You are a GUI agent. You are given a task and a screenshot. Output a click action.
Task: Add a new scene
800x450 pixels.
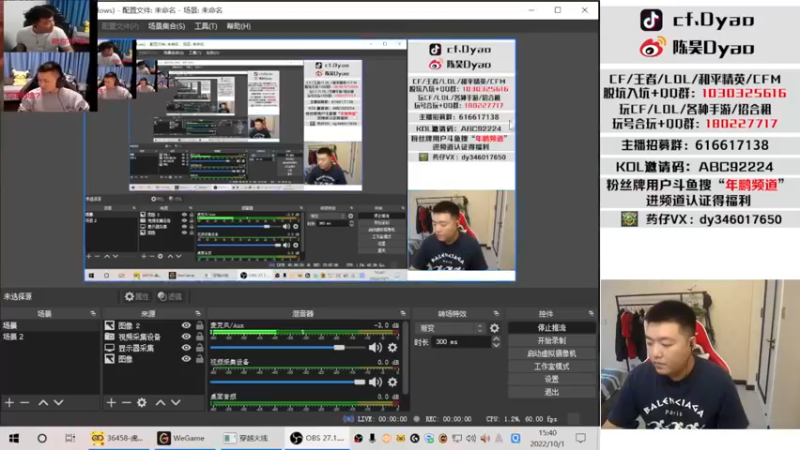[x=9, y=403]
